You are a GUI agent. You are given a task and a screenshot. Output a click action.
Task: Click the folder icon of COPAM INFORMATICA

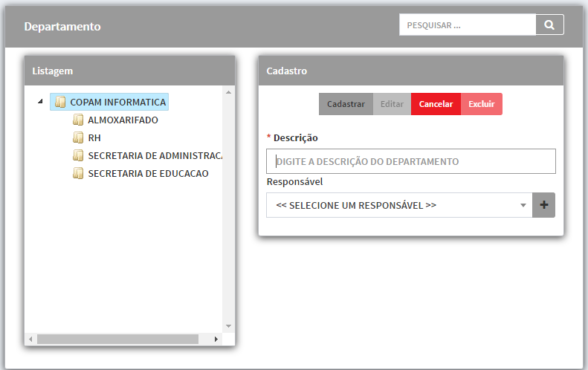point(60,102)
